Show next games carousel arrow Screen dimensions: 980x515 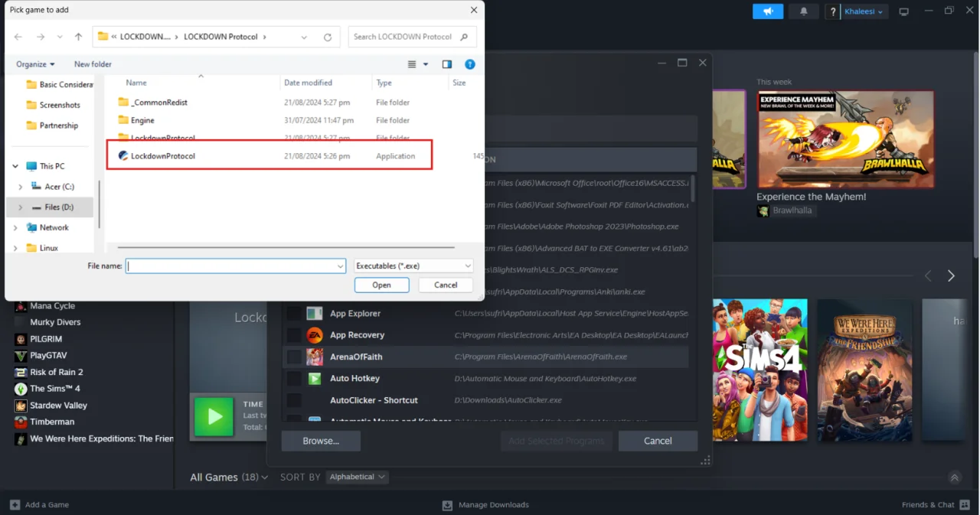pyautogui.click(x=951, y=275)
